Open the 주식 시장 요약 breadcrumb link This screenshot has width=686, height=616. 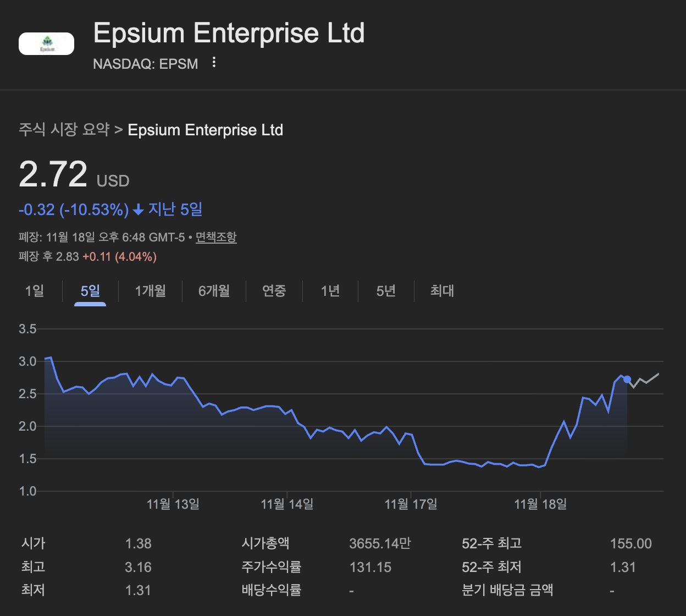64,130
